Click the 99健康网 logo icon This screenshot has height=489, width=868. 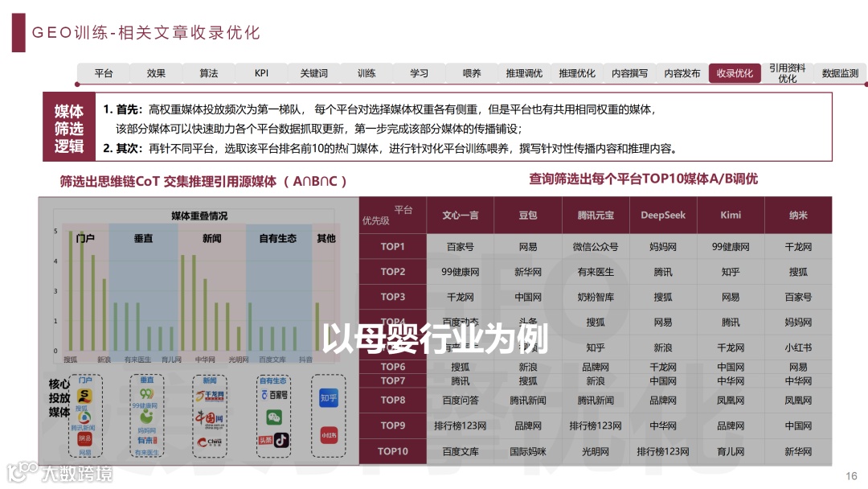click(x=146, y=394)
